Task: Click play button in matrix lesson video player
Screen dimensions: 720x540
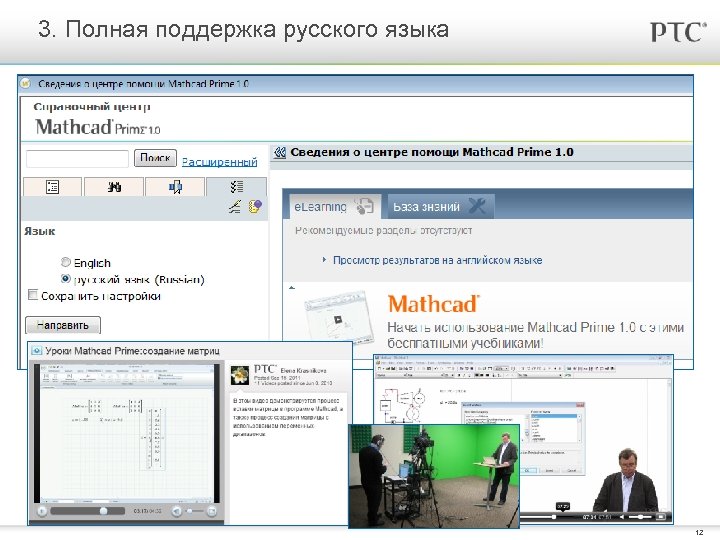Action: [x=42, y=511]
